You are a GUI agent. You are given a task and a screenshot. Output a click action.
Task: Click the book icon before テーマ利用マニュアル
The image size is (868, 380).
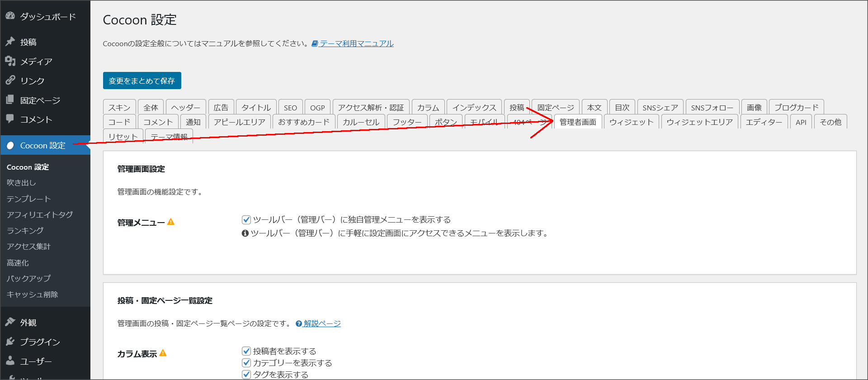tap(315, 43)
